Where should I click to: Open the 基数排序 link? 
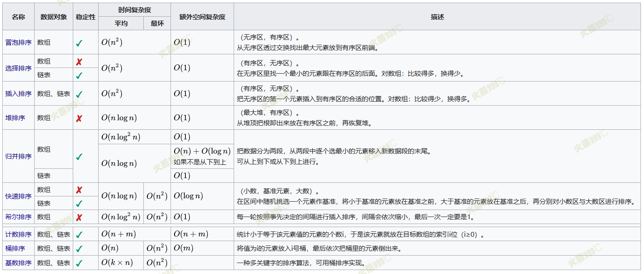[x=18, y=263]
